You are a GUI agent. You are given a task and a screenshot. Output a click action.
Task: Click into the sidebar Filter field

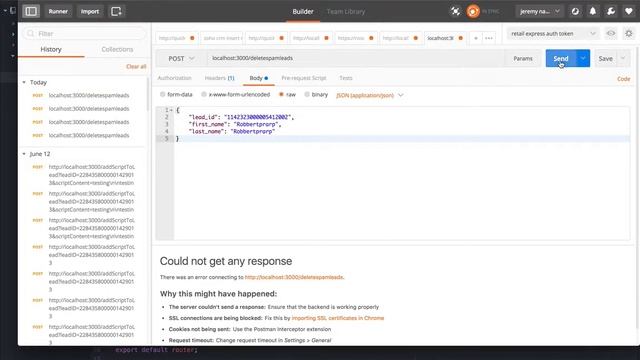coord(84,33)
